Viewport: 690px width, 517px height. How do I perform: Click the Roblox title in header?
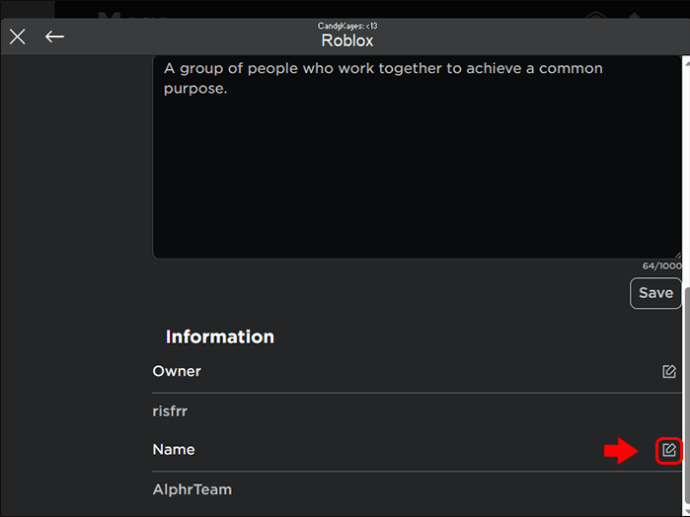tap(347, 40)
